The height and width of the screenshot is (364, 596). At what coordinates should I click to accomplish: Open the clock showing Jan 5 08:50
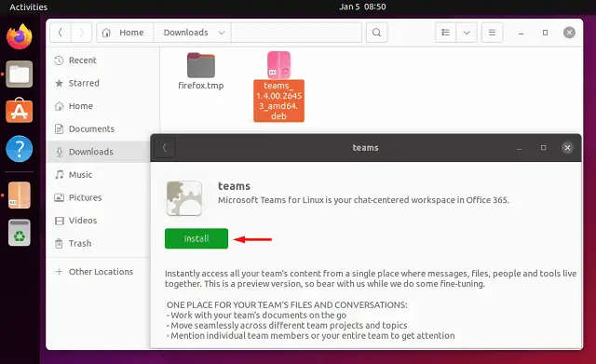(x=362, y=7)
